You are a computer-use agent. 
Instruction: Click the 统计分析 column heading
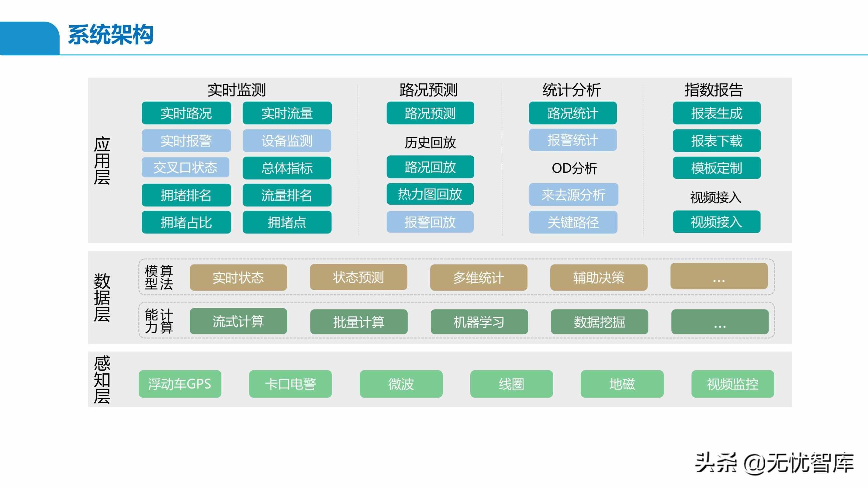pos(572,90)
